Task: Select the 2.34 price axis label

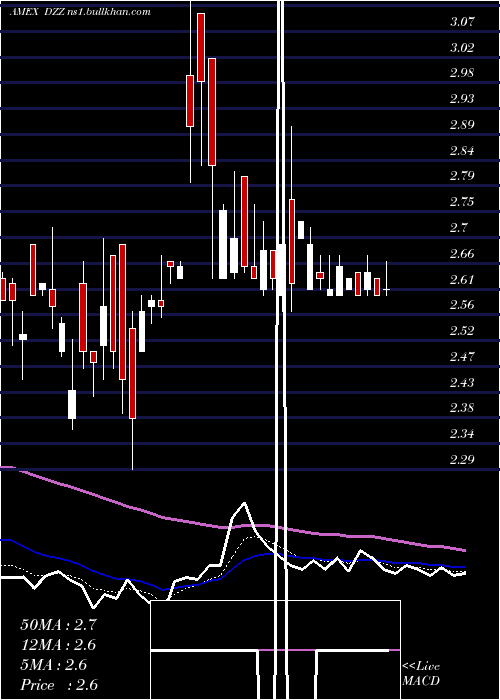Action: [x=462, y=434]
